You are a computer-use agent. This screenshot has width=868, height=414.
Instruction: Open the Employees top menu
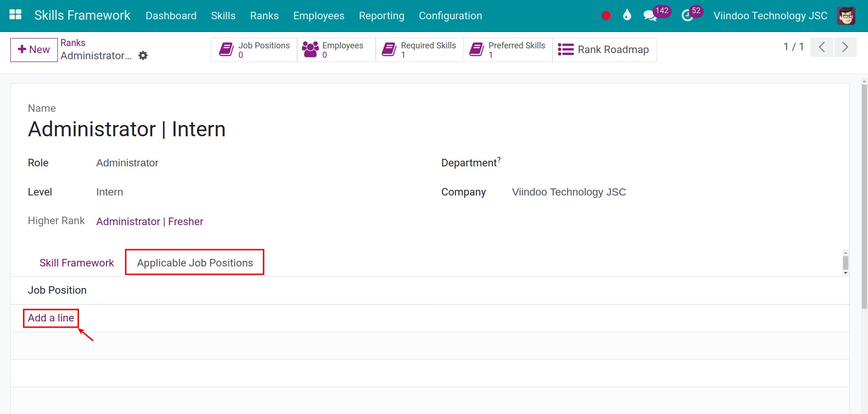[319, 16]
